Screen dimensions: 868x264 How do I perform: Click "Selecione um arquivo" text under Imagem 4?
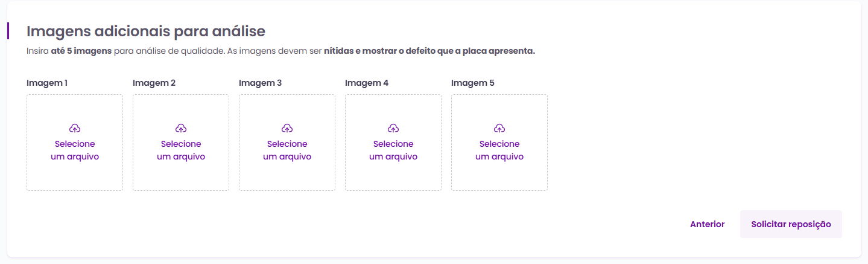point(393,150)
